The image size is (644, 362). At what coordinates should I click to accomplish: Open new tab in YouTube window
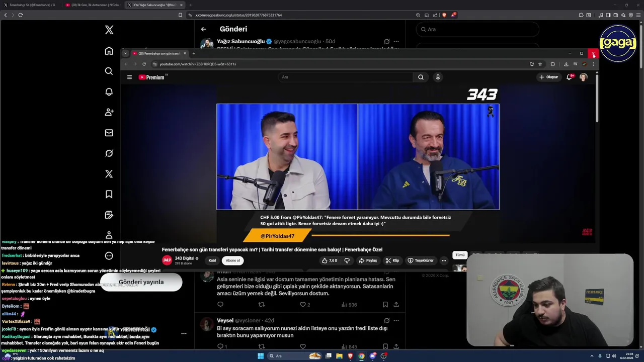coord(194,53)
